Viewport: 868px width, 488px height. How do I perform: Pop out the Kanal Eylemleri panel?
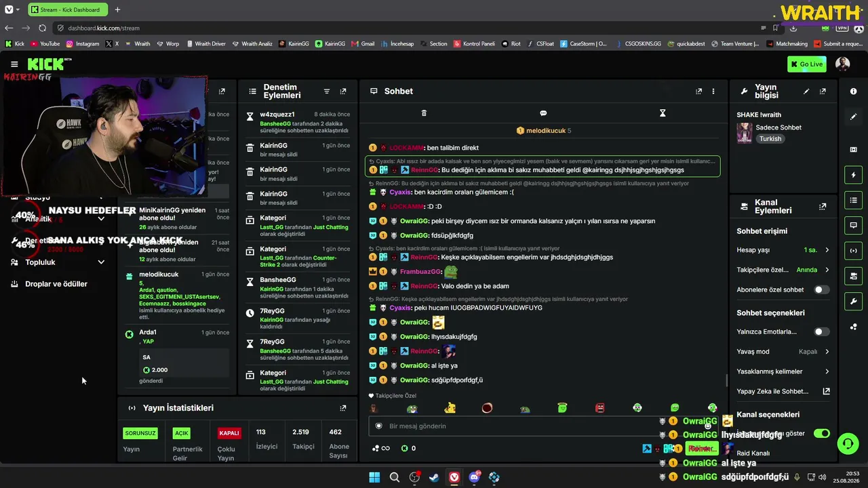[x=823, y=206]
